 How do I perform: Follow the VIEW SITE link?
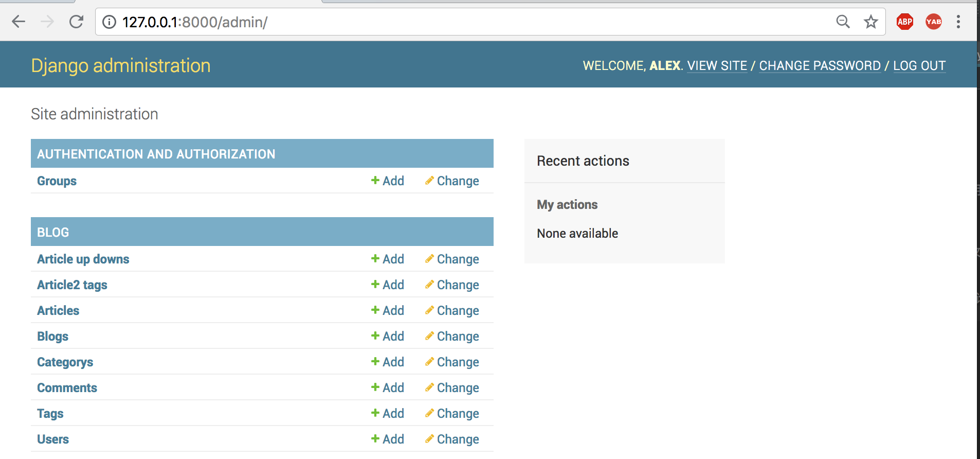point(717,66)
